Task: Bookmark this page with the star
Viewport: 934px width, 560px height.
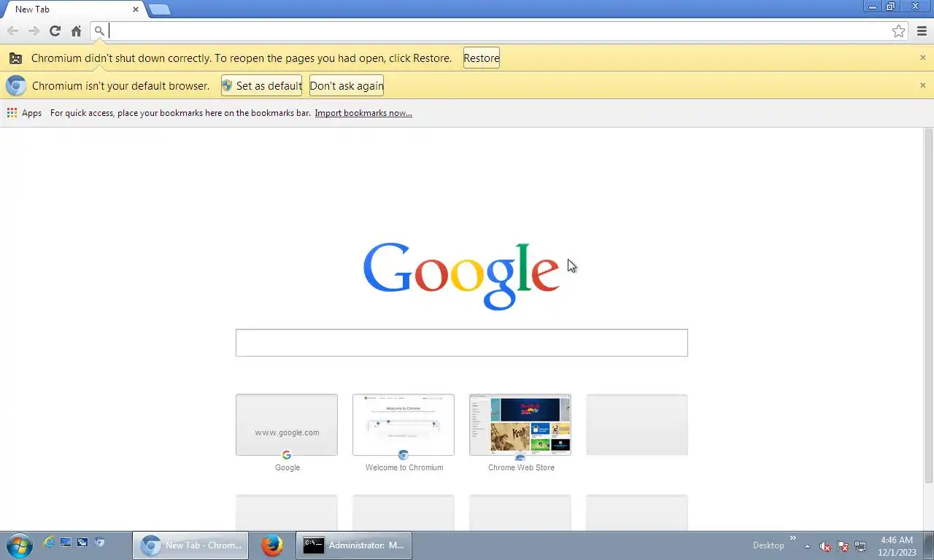Action: click(x=898, y=31)
